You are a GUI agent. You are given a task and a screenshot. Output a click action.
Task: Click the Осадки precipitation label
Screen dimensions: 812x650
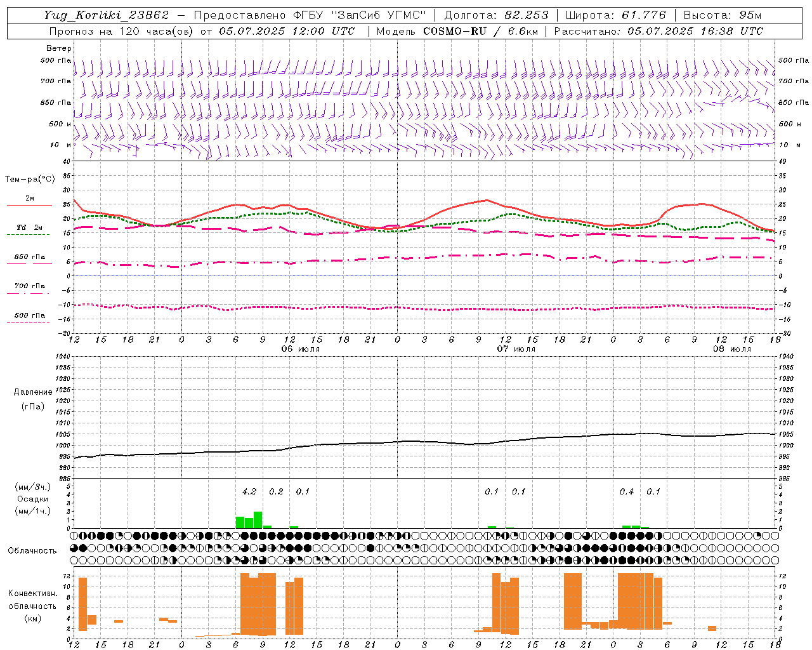pyautogui.click(x=33, y=499)
